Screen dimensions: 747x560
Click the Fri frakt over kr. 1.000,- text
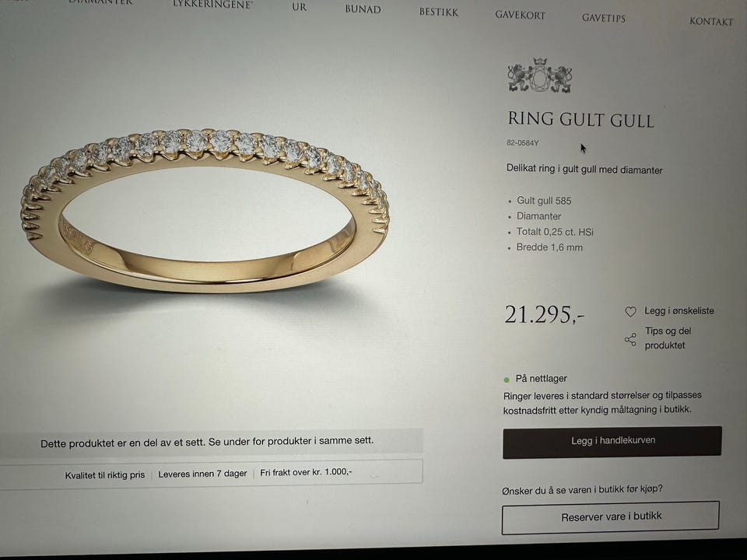(x=306, y=472)
